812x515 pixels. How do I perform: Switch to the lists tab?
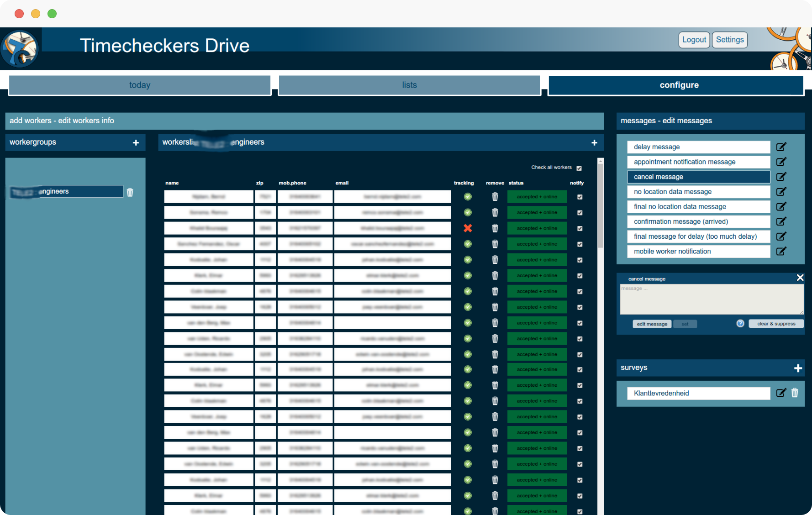(409, 85)
